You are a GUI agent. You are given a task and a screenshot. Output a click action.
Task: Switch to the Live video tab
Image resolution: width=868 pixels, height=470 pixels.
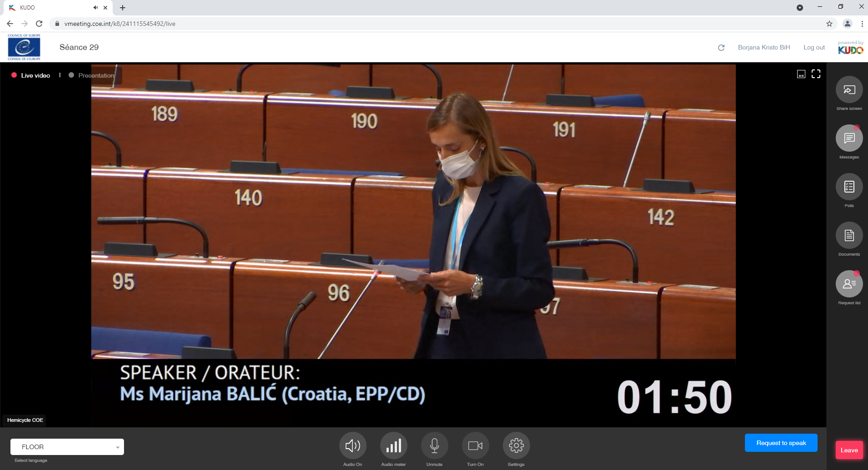(35, 75)
